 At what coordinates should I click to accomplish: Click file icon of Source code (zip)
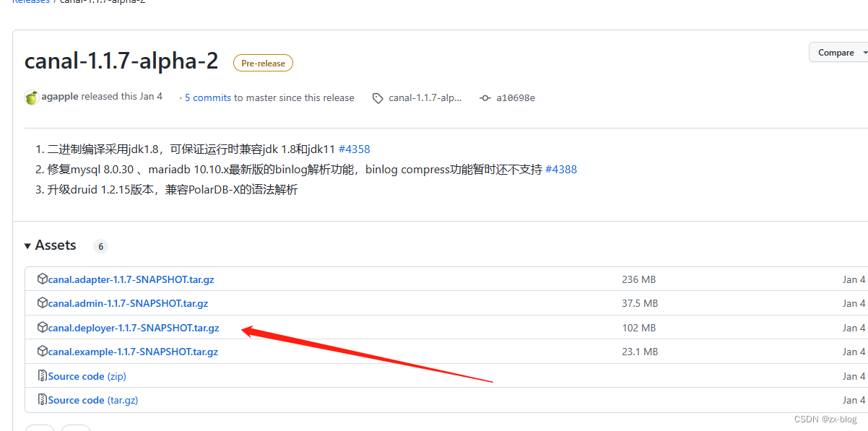pyautogui.click(x=43, y=375)
